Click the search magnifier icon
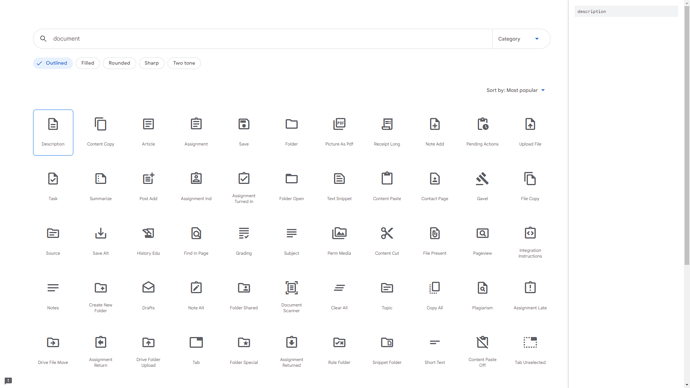 pyautogui.click(x=43, y=39)
